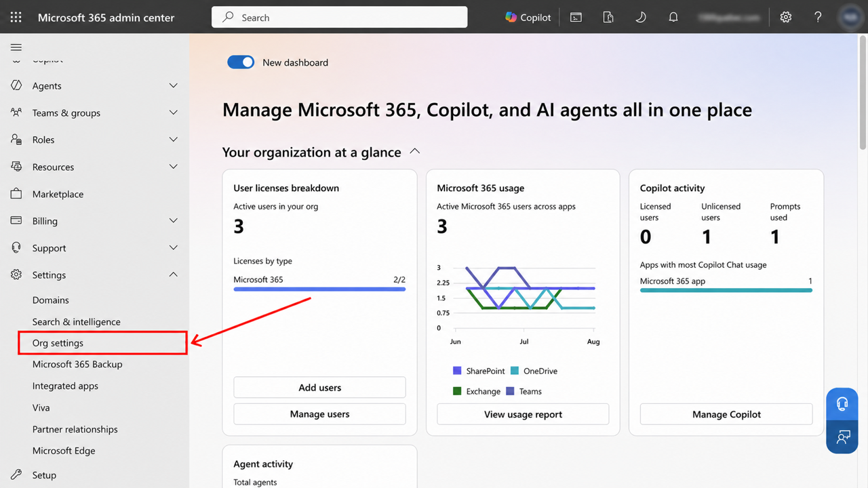Open the floating feedback chat button

(x=843, y=437)
